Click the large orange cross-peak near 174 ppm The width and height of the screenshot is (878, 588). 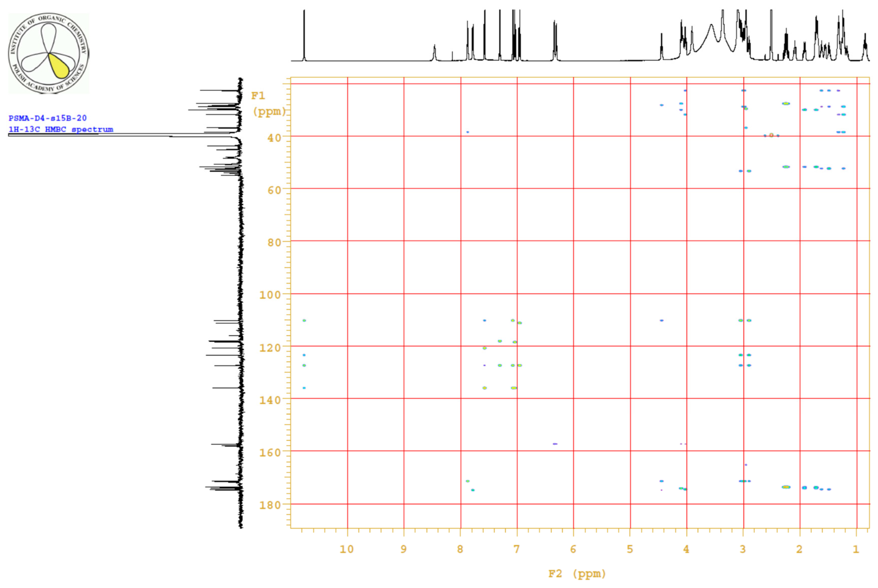[x=786, y=487]
